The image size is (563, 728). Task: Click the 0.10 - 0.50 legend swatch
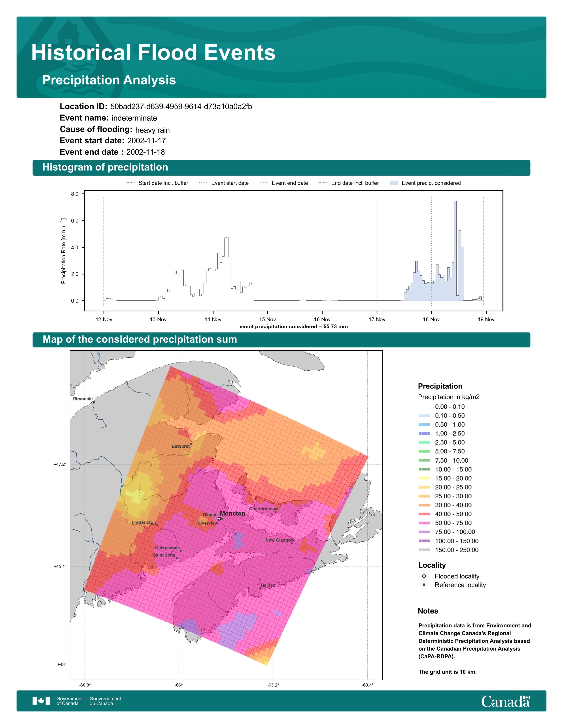pos(424,416)
